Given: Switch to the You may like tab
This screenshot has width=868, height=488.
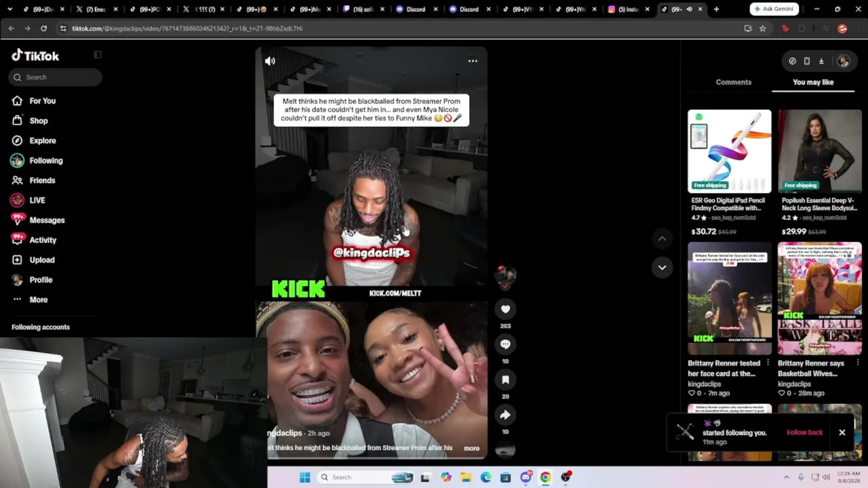Looking at the screenshot, I should 813,82.
